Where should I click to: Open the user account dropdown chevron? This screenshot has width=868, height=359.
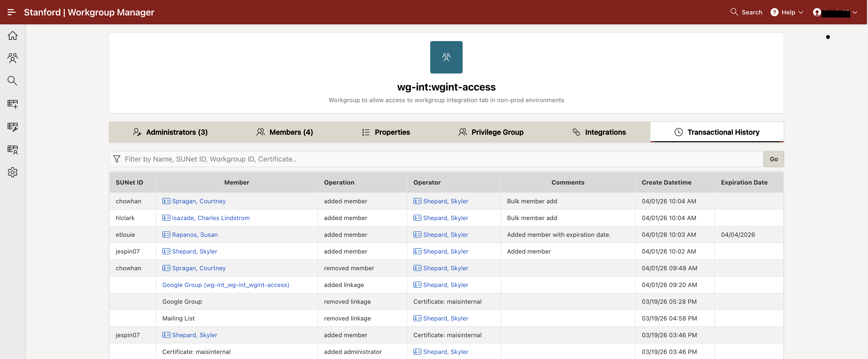(x=855, y=12)
